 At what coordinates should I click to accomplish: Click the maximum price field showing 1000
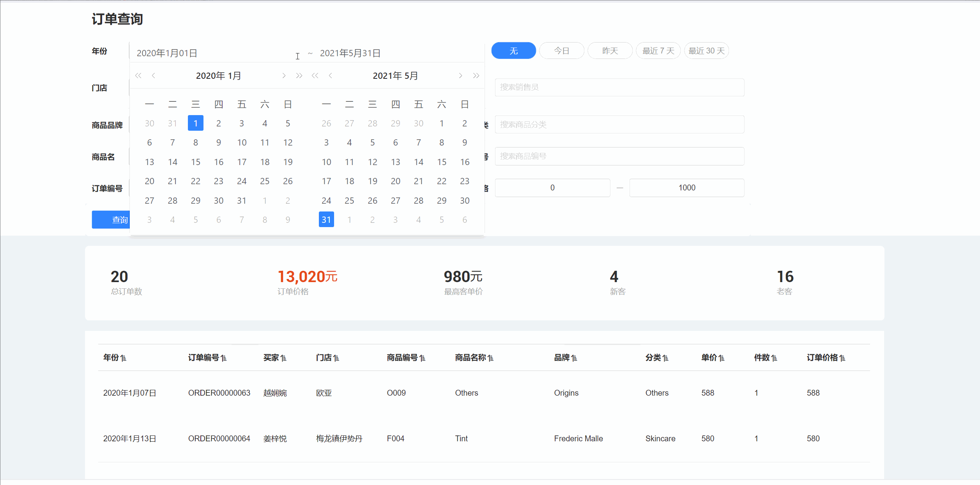[686, 188]
